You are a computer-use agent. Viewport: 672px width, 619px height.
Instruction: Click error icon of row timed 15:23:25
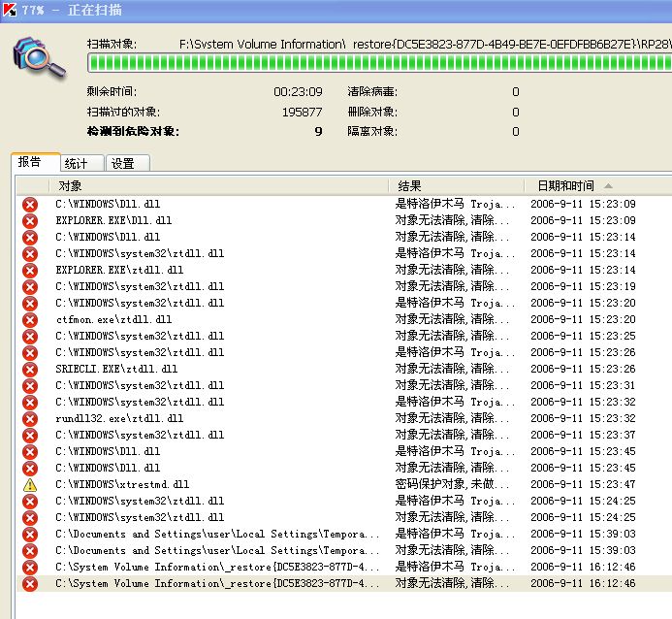pos(30,337)
